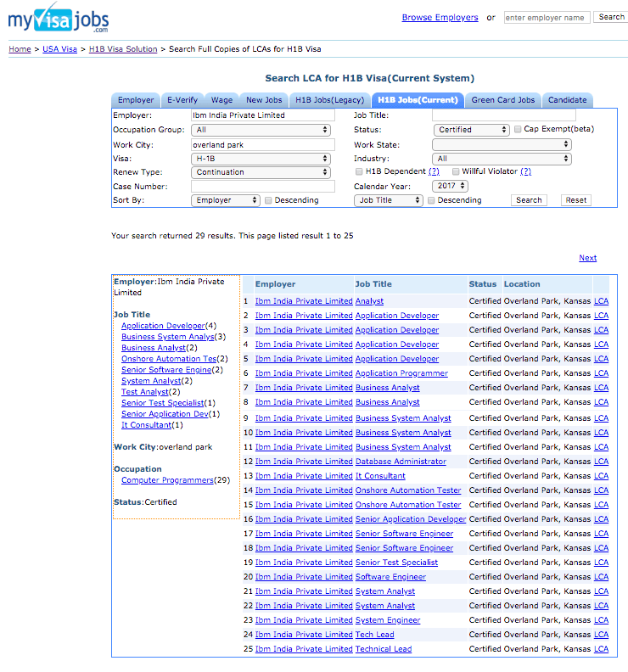The height and width of the screenshot is (672, 628).
Task: Filter by Business Analyst(2) in sidebar
Action: click(x=154, y=348)
